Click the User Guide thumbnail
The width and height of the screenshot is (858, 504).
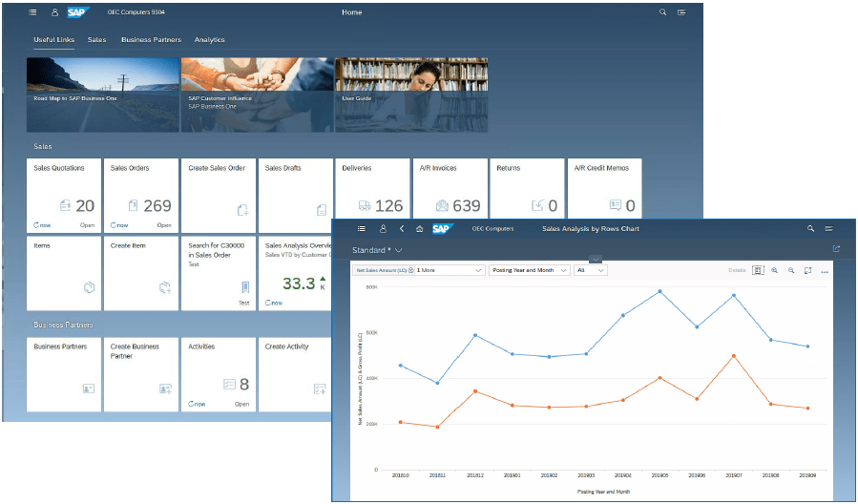click(411, 94)
